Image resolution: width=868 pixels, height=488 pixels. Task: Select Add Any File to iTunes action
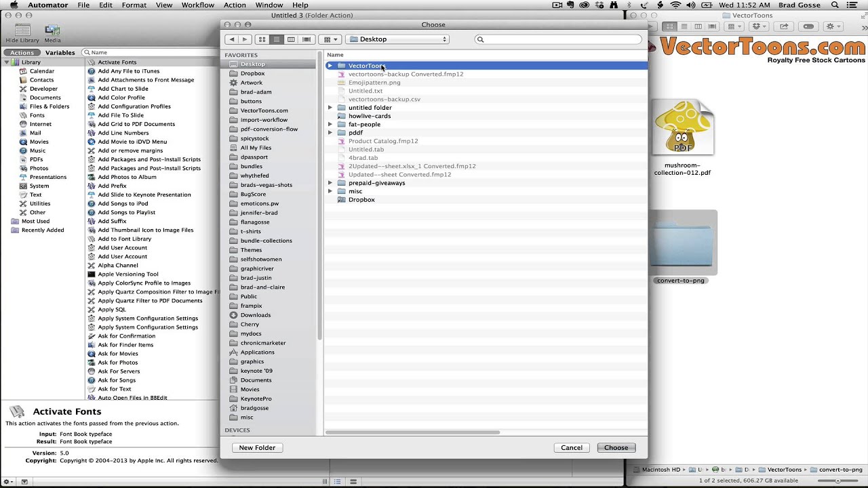click(x=129, y=71)
